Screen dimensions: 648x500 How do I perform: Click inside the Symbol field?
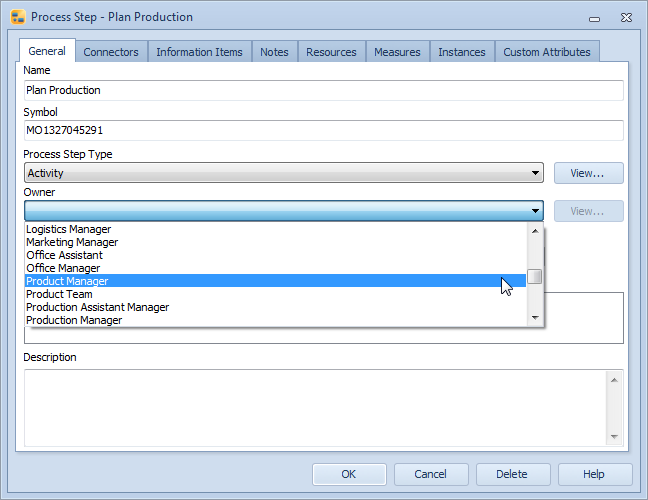tap(323, 130)
